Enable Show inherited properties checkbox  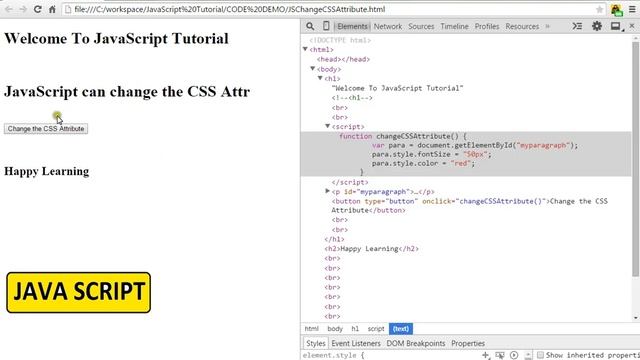coord(540,355)
